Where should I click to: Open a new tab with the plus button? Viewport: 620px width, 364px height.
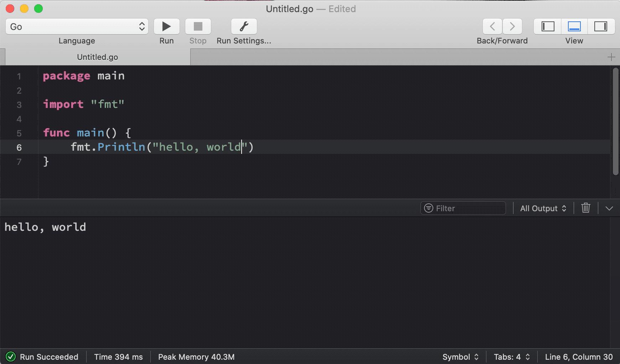pyautogui.click(x=611, y=57)
